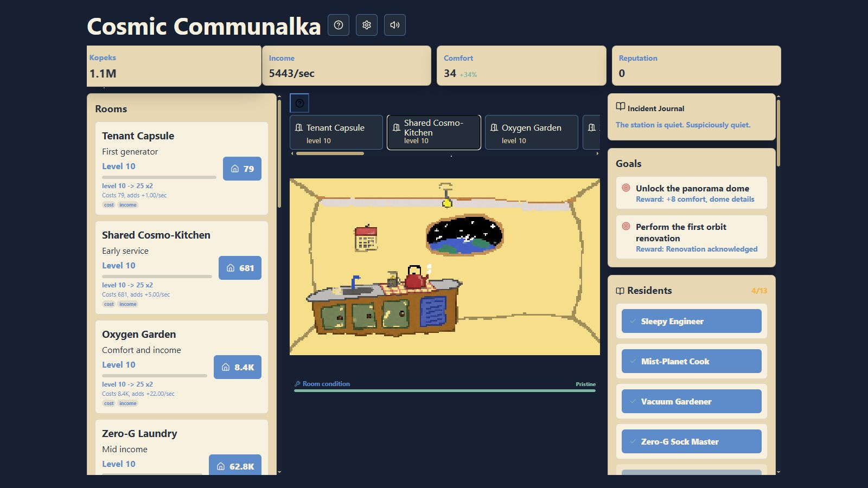This screenshot has height=488, width=868.
Task: Select the Vacuum Gardener resident
Action: 692,401
